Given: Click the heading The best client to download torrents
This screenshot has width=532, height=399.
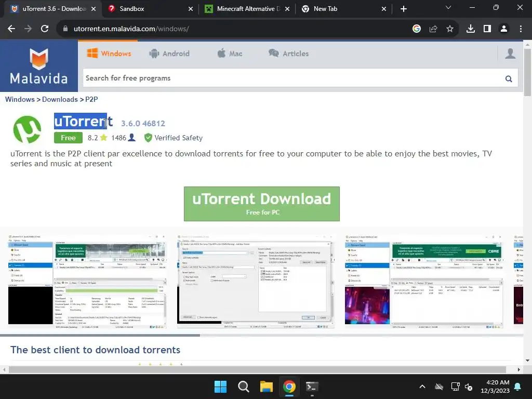Looking at the screenshot, I should click(x=96, y=350).
